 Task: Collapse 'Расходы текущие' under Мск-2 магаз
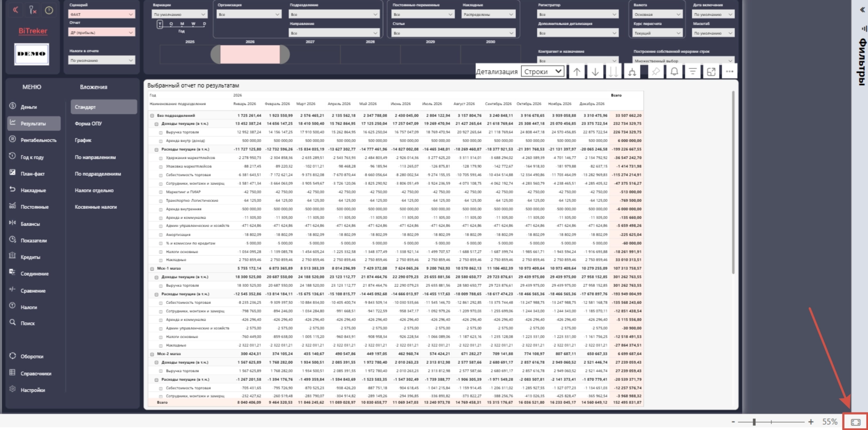[157, 380]
